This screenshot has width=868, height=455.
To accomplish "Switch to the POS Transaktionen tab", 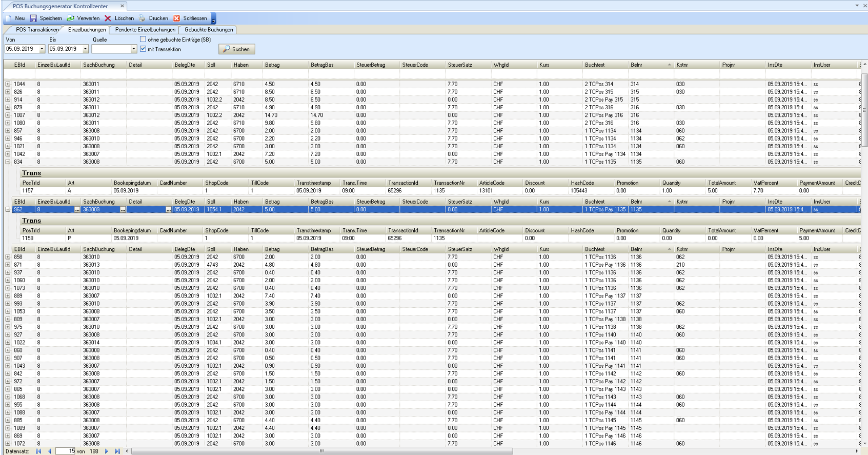I will point(36,30).
